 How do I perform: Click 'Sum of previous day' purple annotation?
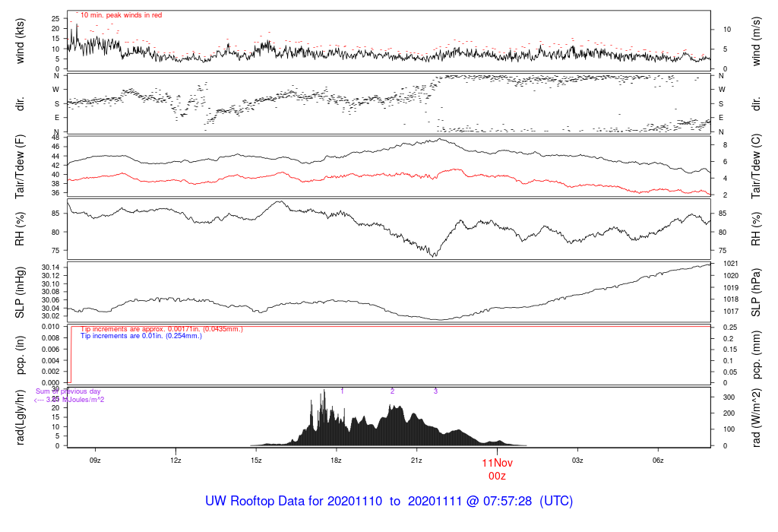click(68, 391)
